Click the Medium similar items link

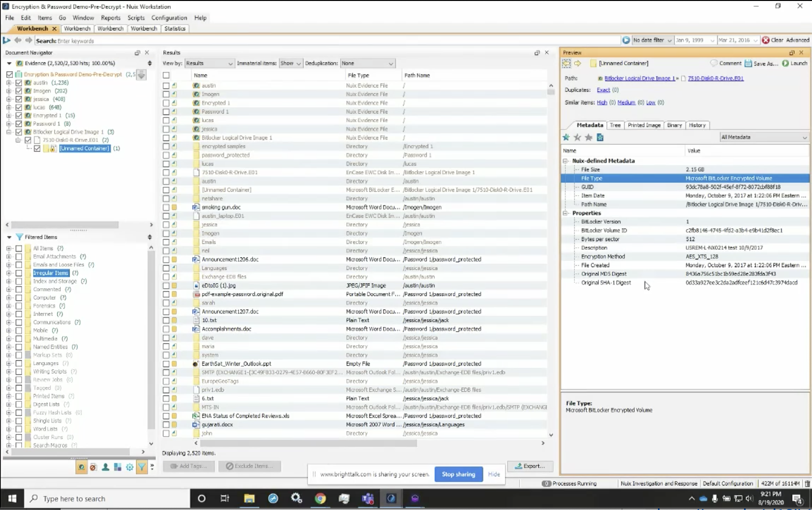click(626, 102)
